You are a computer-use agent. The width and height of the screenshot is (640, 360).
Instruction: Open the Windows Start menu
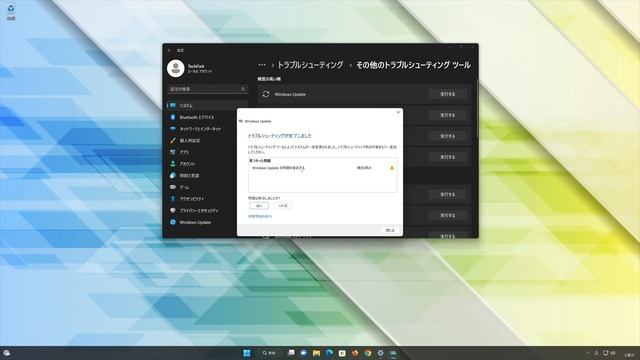pyautogui.click(x=247, y=353)
